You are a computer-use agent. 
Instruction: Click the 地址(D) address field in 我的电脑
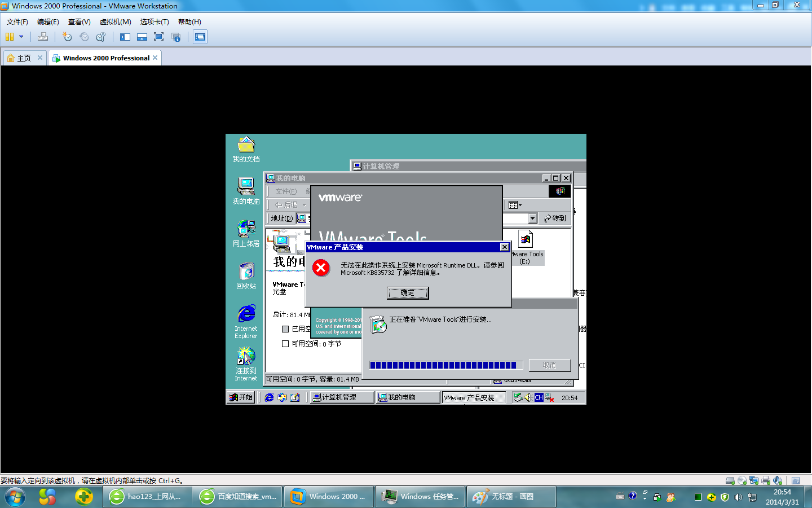pos(417,218)
